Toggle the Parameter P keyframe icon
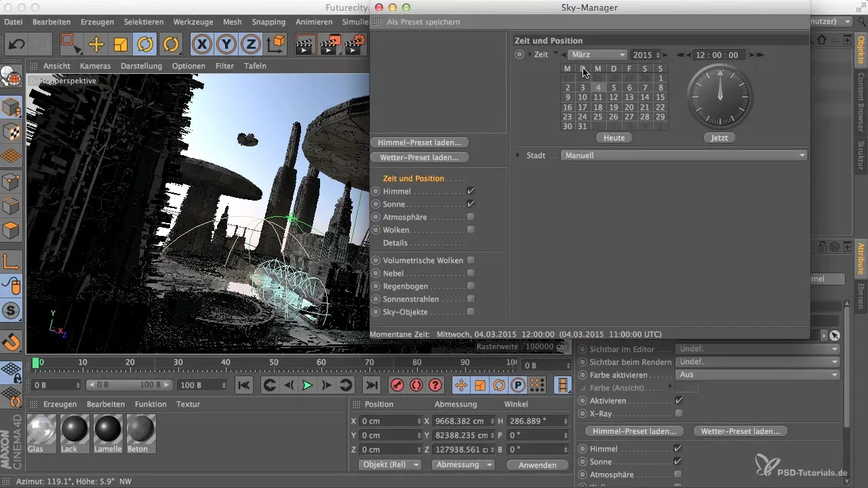The image size is (868, 488). click(x=518, y=385)
